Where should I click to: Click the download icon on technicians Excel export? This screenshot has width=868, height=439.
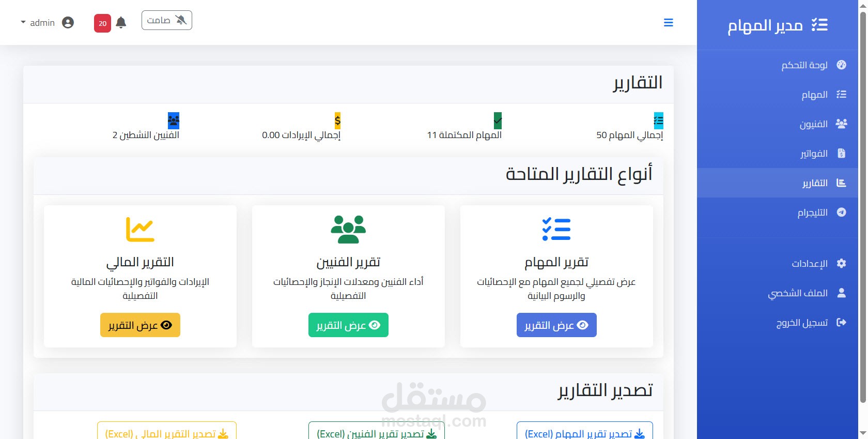coord(431,434)
